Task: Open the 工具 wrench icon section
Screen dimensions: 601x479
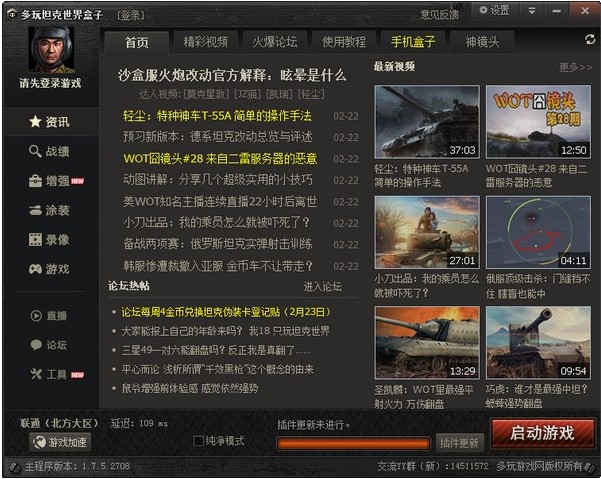Action: coord(36,374)
